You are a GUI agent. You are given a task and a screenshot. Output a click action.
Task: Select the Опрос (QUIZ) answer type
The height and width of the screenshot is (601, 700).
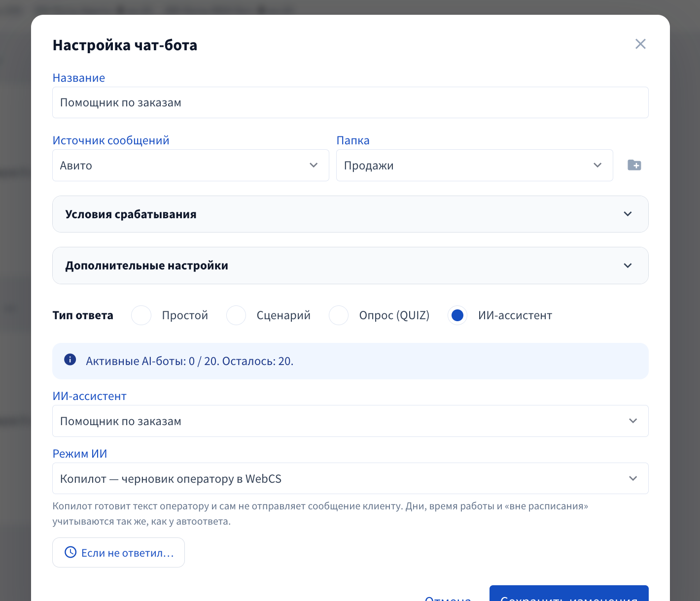(x=339, y=315)
